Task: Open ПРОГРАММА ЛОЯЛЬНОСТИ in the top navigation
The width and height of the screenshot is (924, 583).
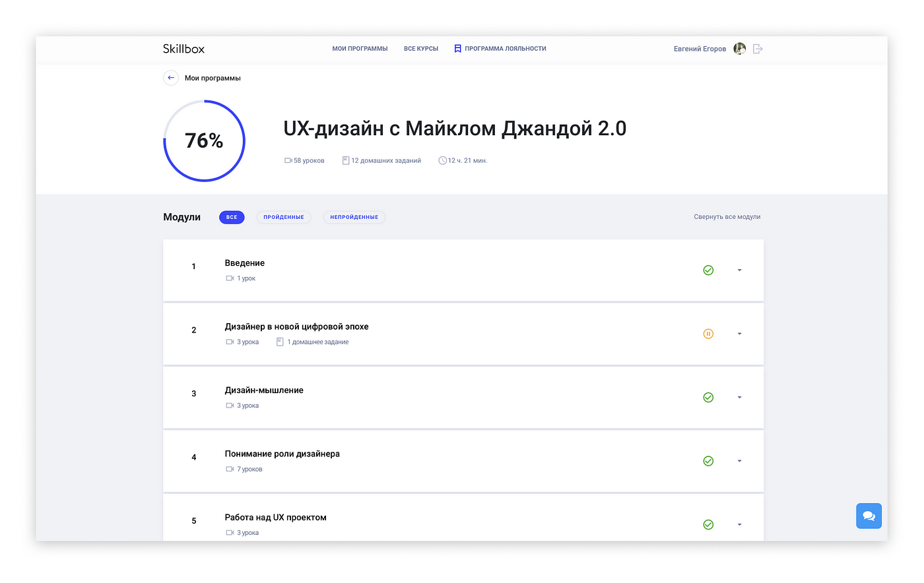Action: pos(506,49)
